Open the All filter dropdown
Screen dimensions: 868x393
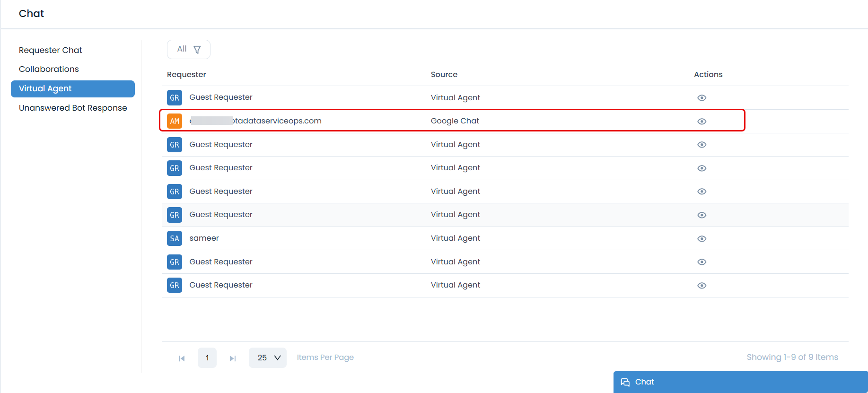point(188,49)
